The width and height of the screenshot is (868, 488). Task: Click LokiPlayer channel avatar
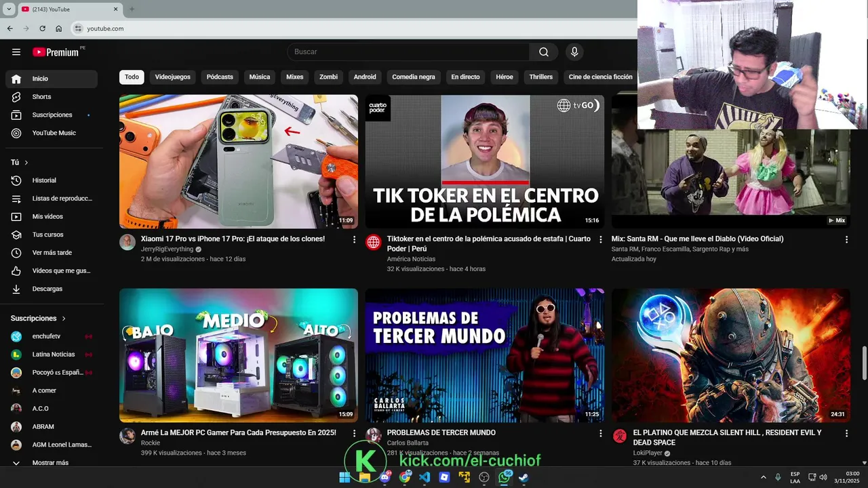[x=620, y=436]
